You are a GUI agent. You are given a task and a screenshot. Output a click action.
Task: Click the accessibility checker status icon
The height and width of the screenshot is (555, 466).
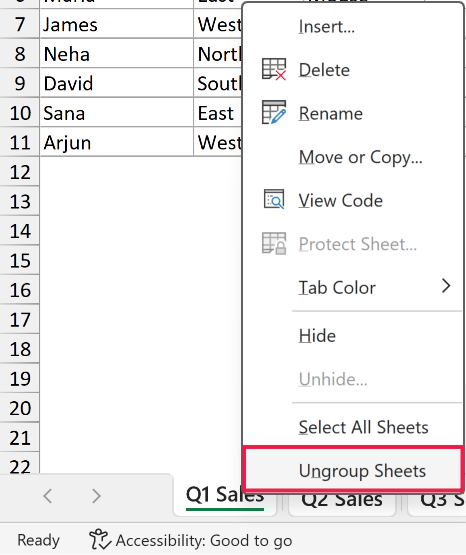[x=100, y=540]
